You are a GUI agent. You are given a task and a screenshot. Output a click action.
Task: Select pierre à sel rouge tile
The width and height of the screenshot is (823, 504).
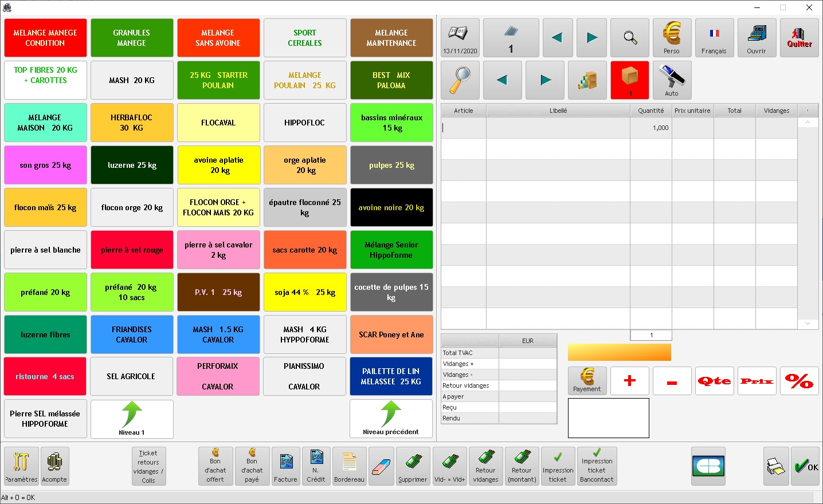pyautogui.click(x=132, y=250)
